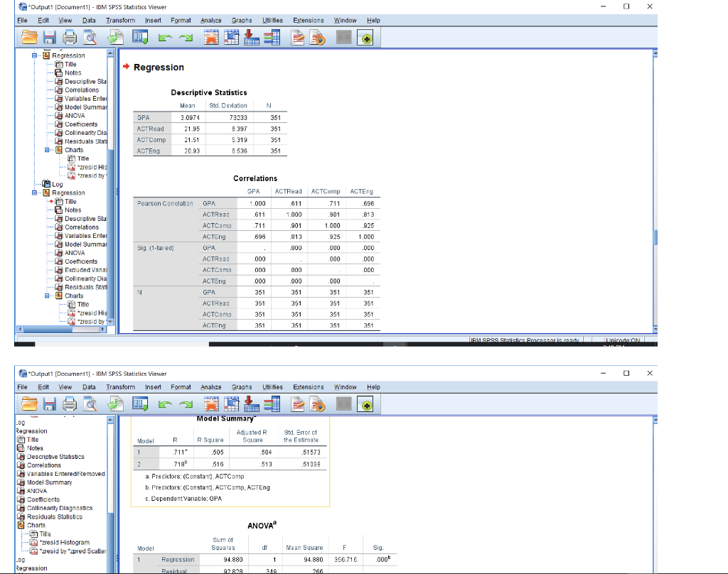Collapse the first Regression output node

tap(33, 55)
